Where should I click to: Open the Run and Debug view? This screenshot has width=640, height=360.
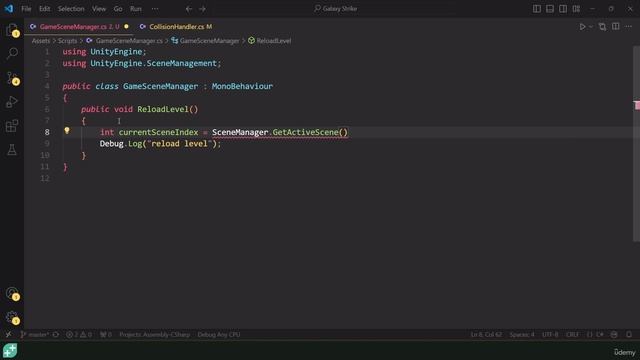coord(12,102)
